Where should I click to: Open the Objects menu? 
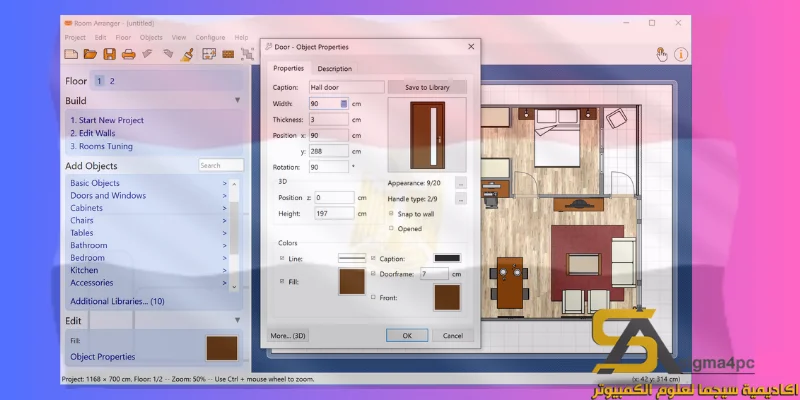[x=151, y=37]
